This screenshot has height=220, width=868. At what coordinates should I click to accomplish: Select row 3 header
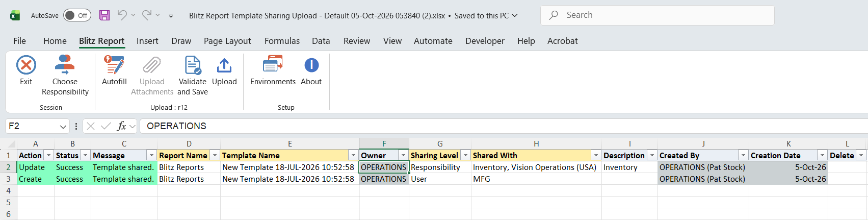(8, 179)
